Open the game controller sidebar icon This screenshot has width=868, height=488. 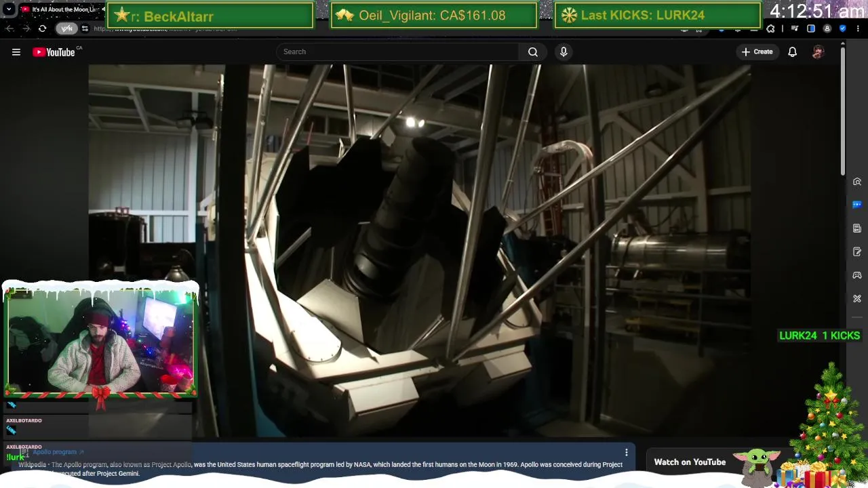[x=857, y=275]
